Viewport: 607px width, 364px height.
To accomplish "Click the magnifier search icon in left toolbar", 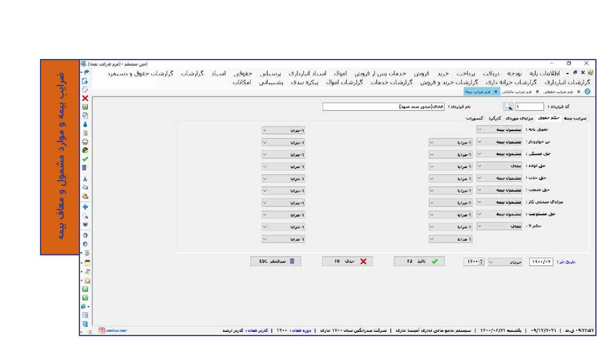I will pos(85,216).
